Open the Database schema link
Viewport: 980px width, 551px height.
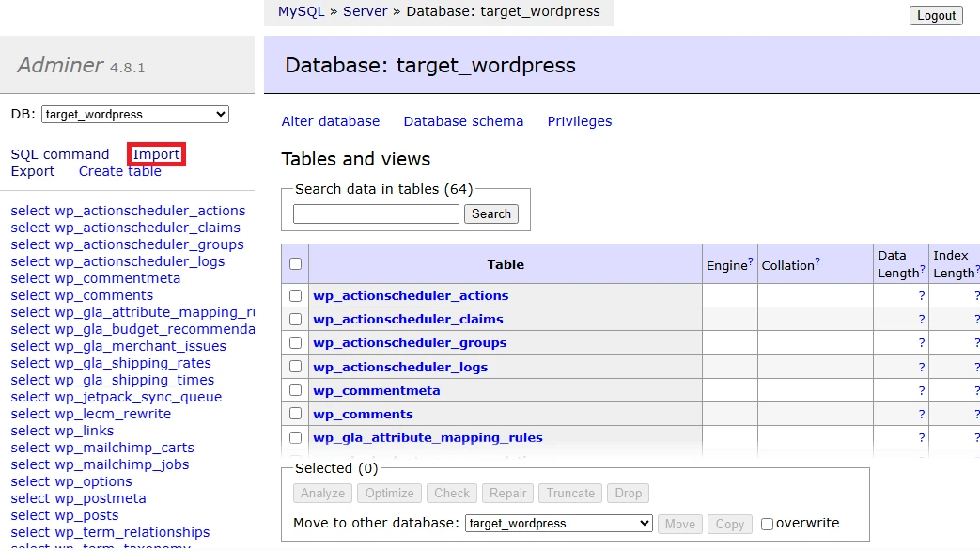point(463,121)
